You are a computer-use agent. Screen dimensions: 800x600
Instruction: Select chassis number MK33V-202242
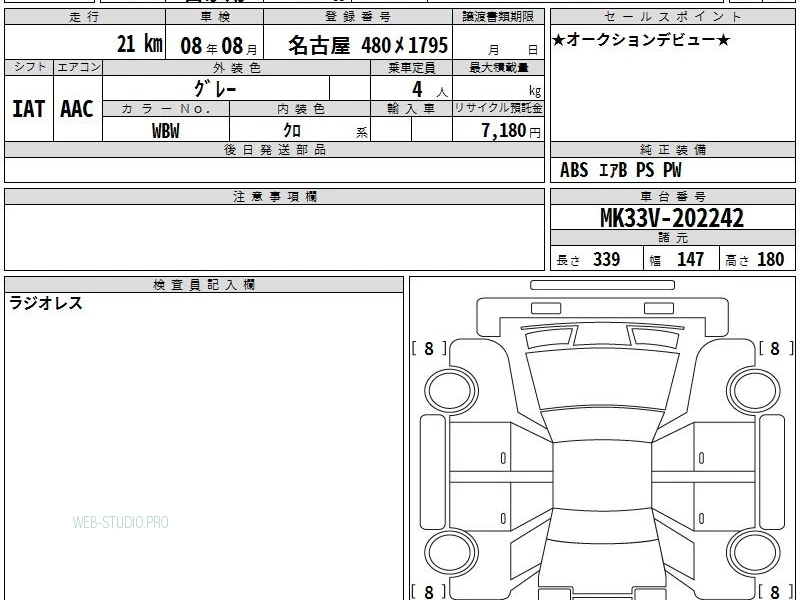click(x=672, y=218)
